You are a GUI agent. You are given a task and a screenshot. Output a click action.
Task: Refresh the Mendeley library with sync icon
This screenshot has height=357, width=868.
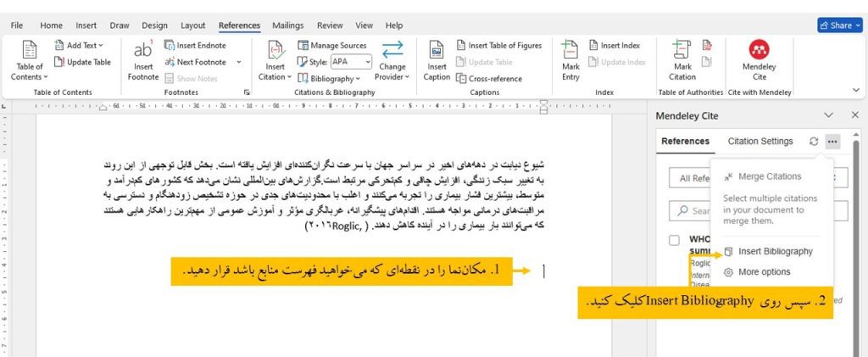(813, 142)
